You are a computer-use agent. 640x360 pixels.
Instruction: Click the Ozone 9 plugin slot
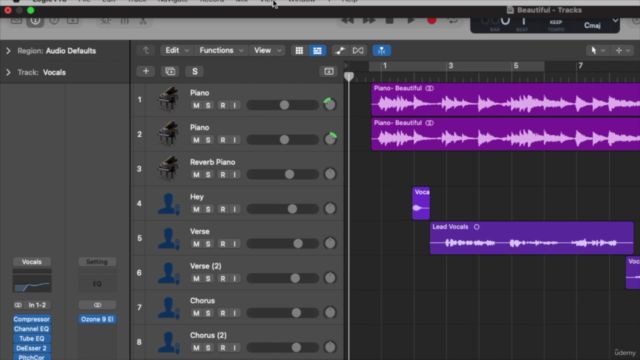(97, 319)
